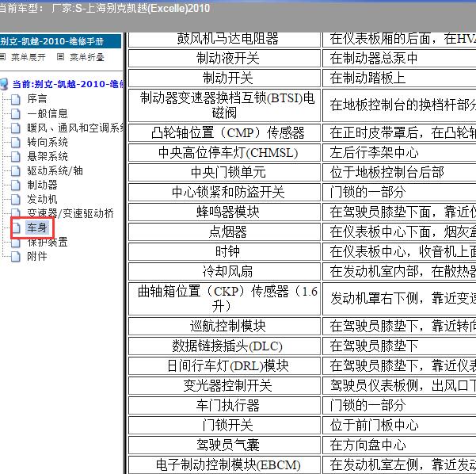Click the 在制动踏板上 location cell
The image size is (476, 474).
coord(399,78)
